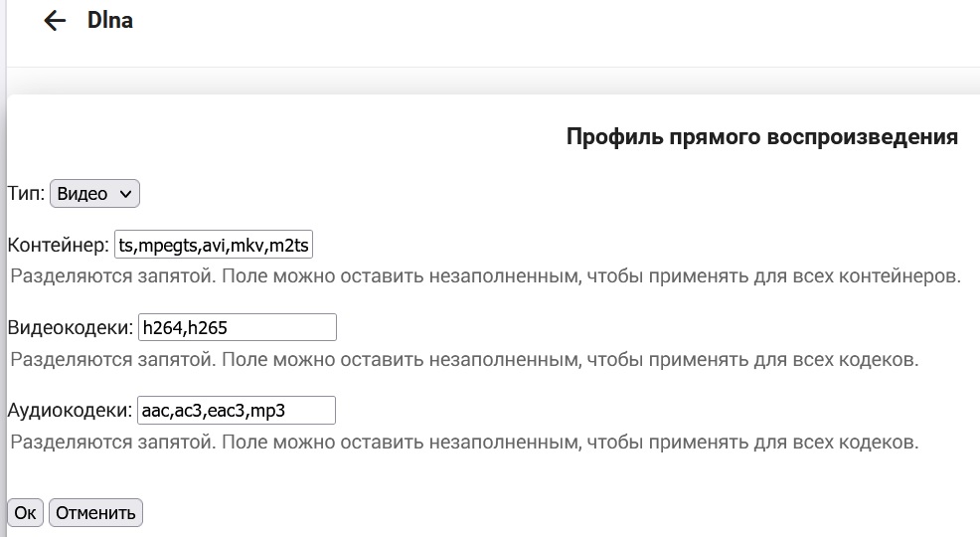Click the Профиль прямого воспроизведения heading
The height and width of the screenshot is (537, 980).
[x=761, y=137]
